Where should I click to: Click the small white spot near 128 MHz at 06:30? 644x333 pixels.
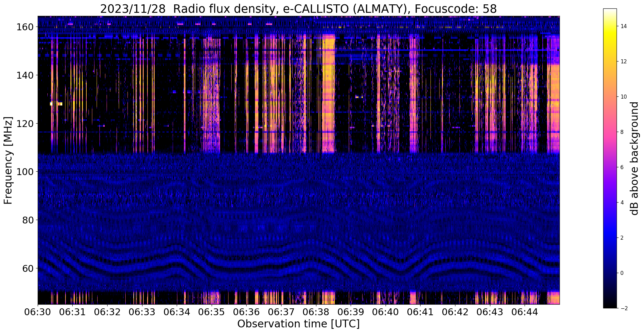coord(56,104)
